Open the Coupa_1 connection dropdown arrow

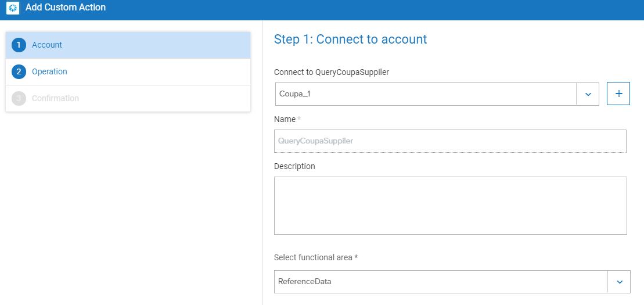click(588, 94)
